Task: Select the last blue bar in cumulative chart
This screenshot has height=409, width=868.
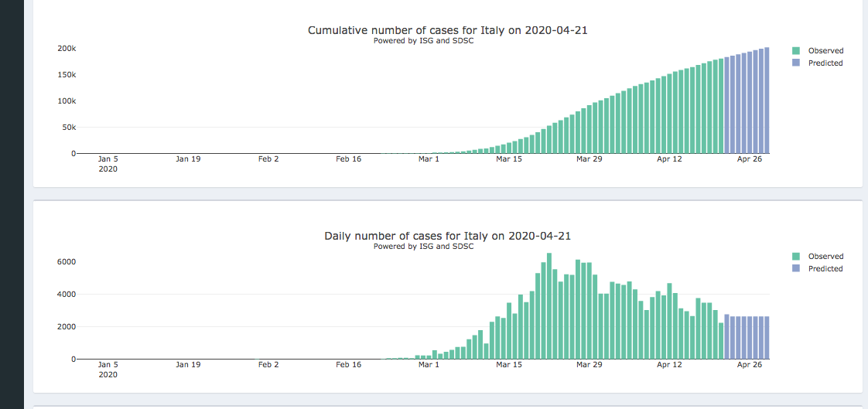Action: pos(767,101)
